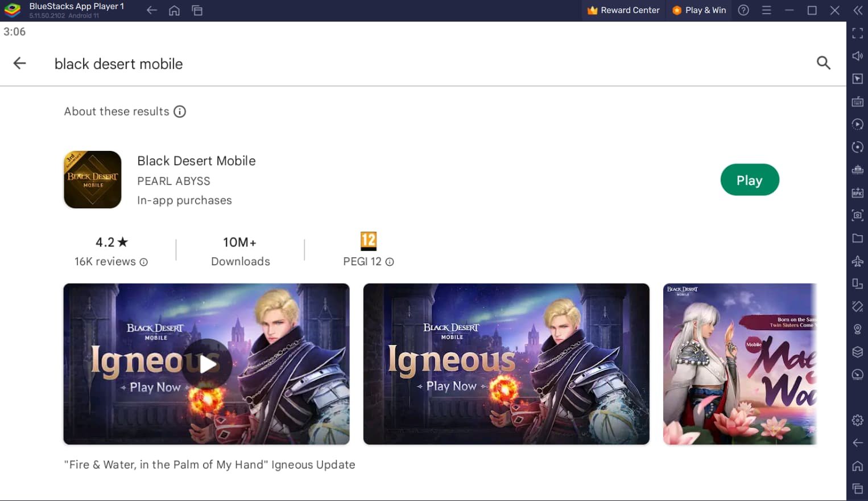
Task: View PEGI 12 rating information icon
Action: pos(390,262)
